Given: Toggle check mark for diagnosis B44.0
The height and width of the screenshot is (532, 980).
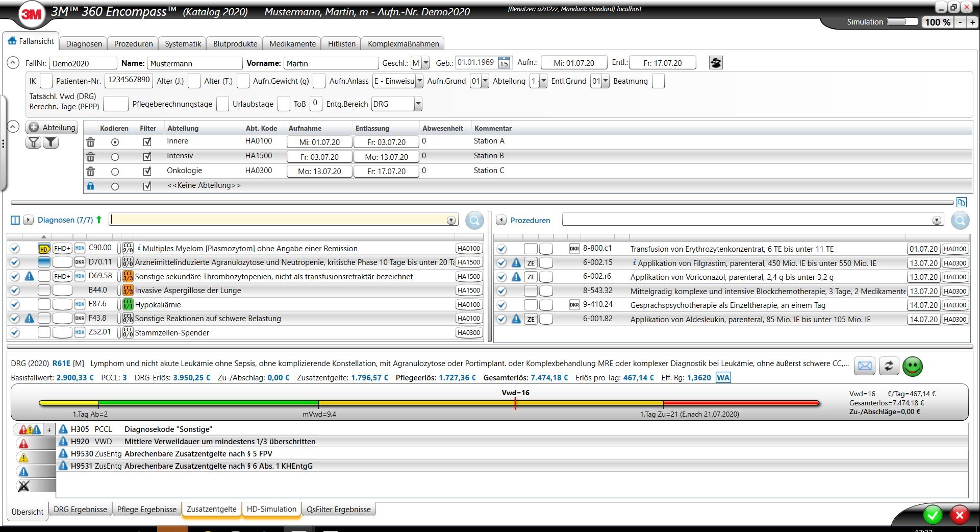Looking at the screenshot, I should click(15, 291).
